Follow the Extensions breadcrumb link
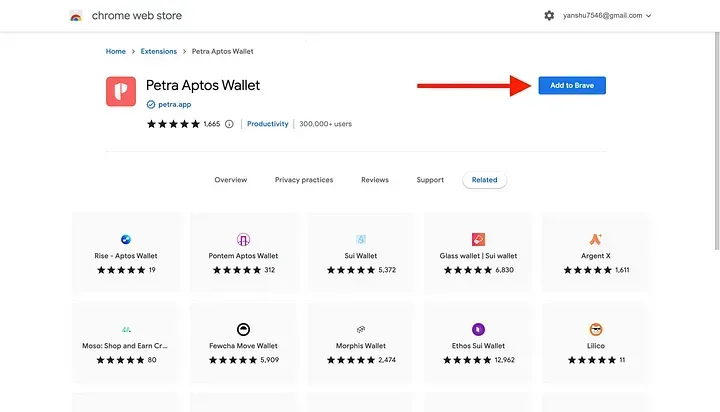720x412 pixels. click(158, 51)
